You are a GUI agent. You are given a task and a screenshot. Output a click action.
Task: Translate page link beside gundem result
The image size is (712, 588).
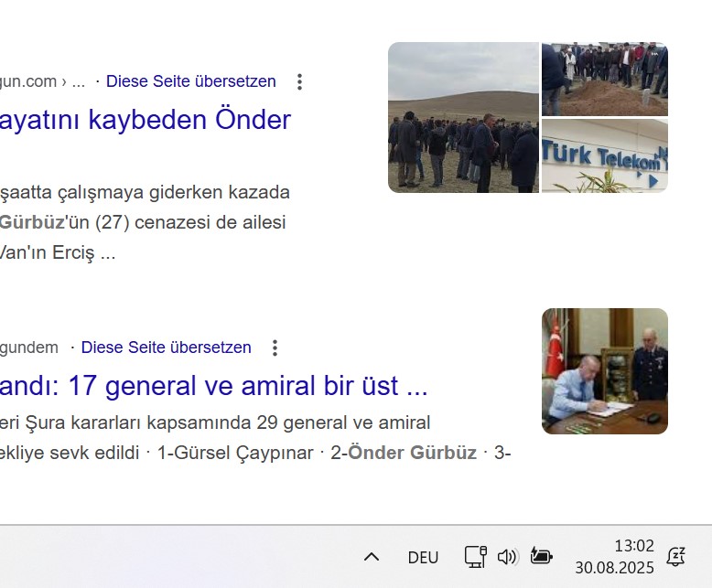[166, 347]
